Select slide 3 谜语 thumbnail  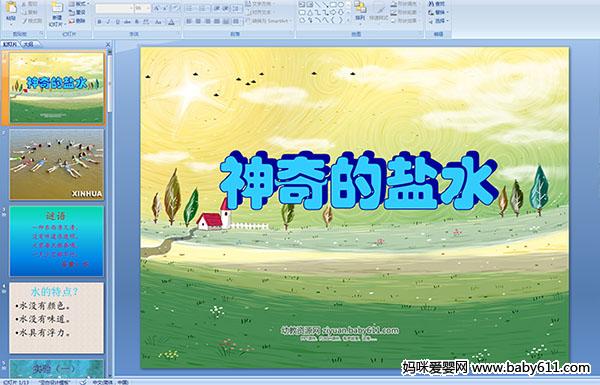[x=56, y=241]
